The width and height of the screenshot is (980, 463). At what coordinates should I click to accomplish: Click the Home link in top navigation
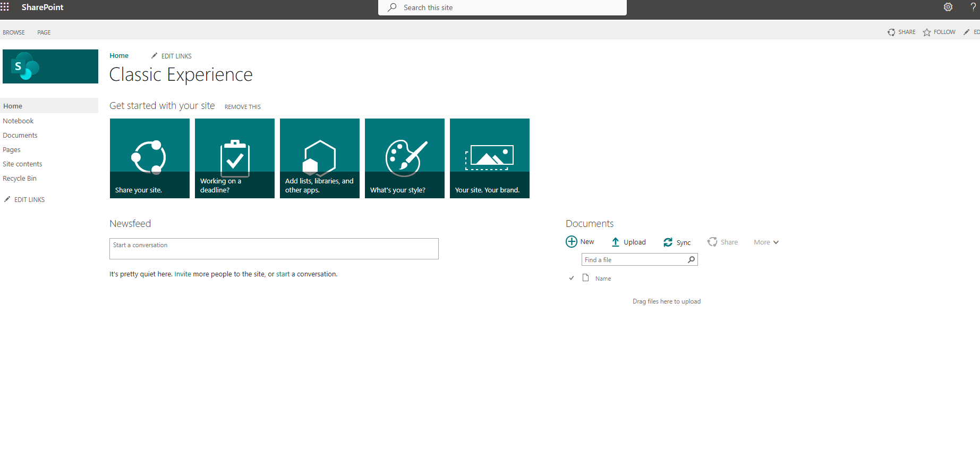pyautogui.click(x=119, y=55)
